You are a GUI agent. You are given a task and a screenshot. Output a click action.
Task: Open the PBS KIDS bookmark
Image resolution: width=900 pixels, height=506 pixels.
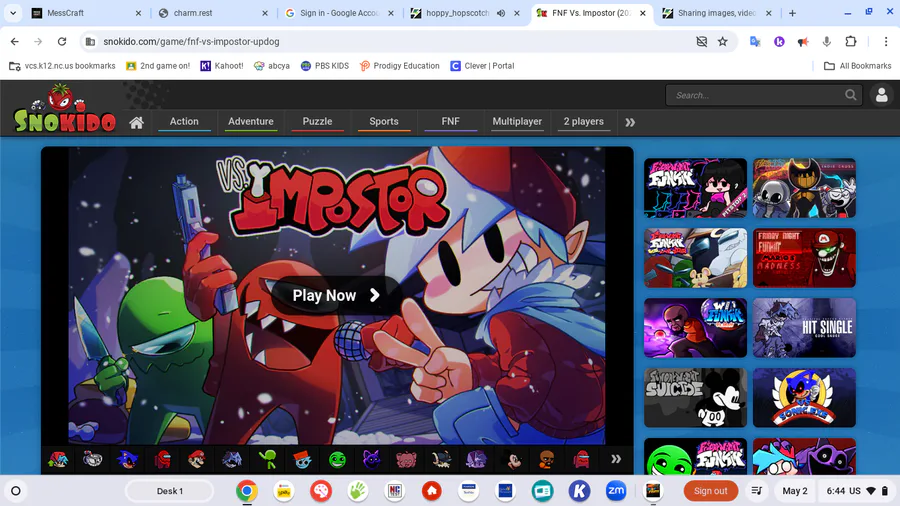325,66
